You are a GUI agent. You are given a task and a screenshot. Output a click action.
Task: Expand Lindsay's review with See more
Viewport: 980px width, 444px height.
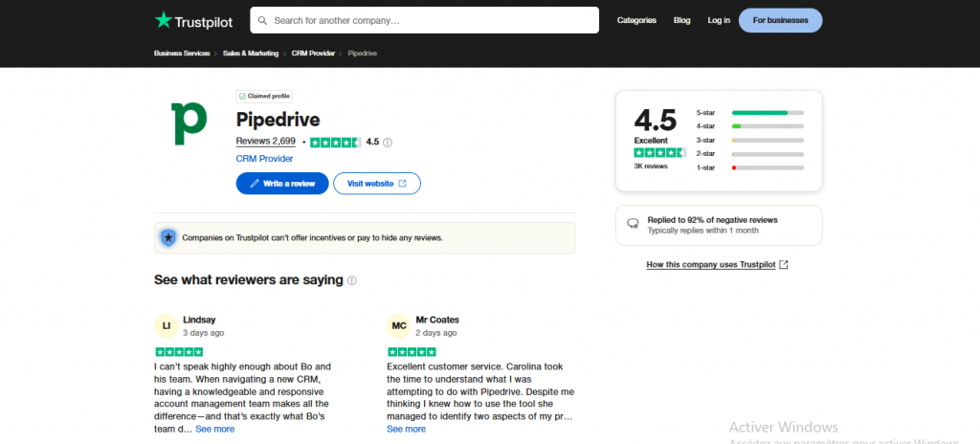215,429
